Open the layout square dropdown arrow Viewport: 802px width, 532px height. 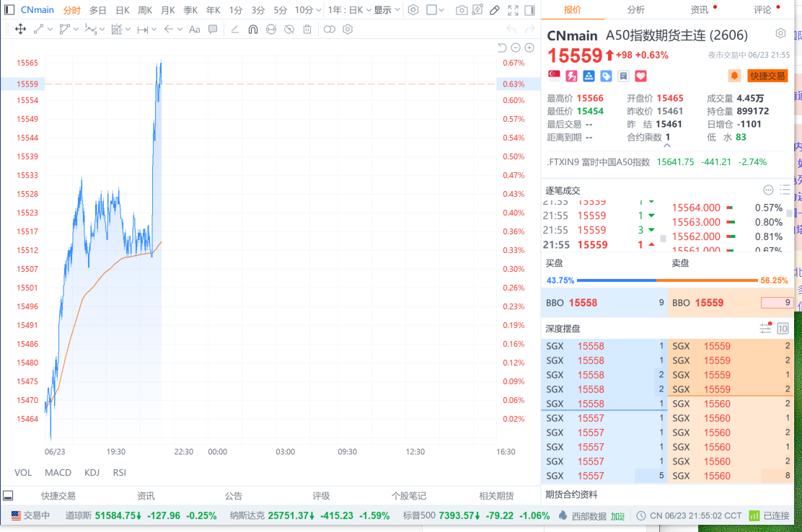441,9
